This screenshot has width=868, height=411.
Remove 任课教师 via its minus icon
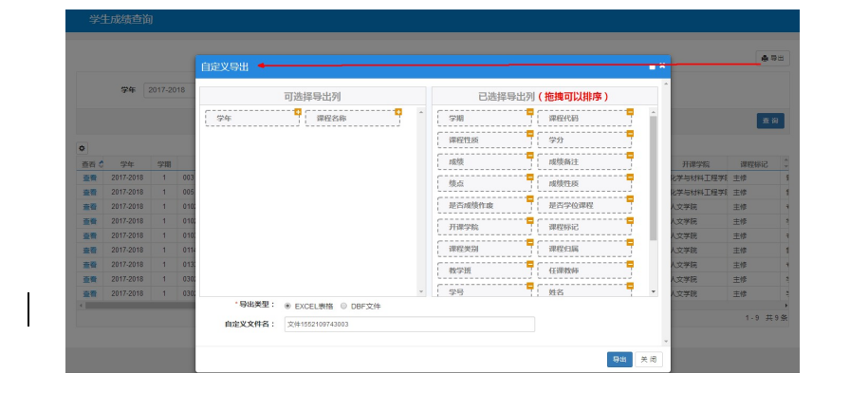tap(629, 265)
